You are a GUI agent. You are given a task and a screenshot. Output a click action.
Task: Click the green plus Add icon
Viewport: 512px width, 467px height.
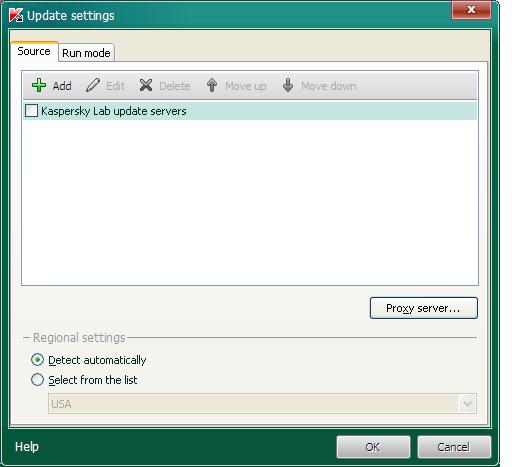pyautogui.click(x=39, y=85)
